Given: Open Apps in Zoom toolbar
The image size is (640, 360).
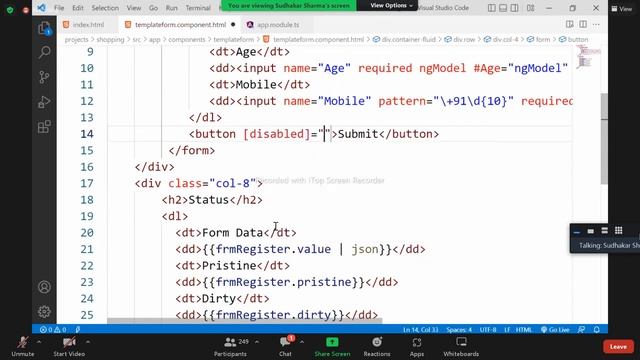Looking at the screenshot, I should pyautogui.click(x=417, y=347).
